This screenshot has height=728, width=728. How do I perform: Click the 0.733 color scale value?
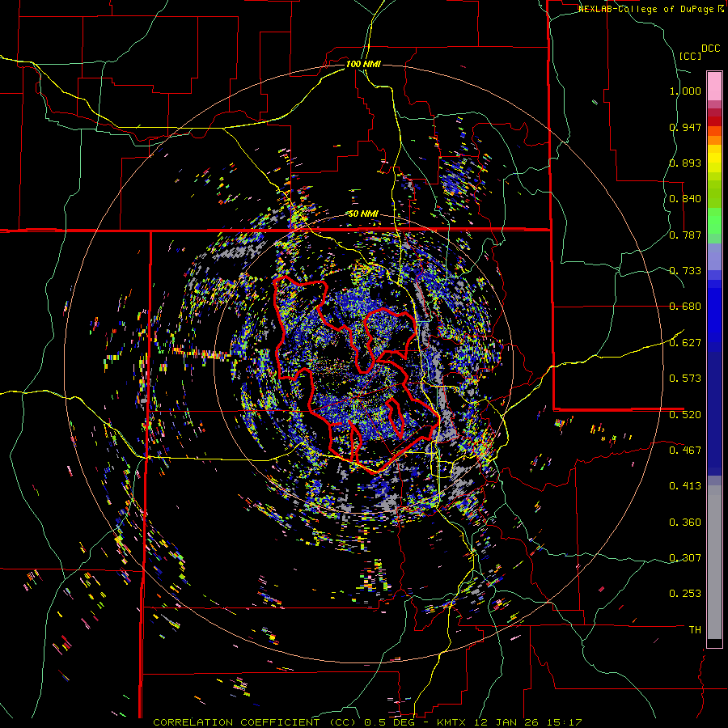point(685,271)
